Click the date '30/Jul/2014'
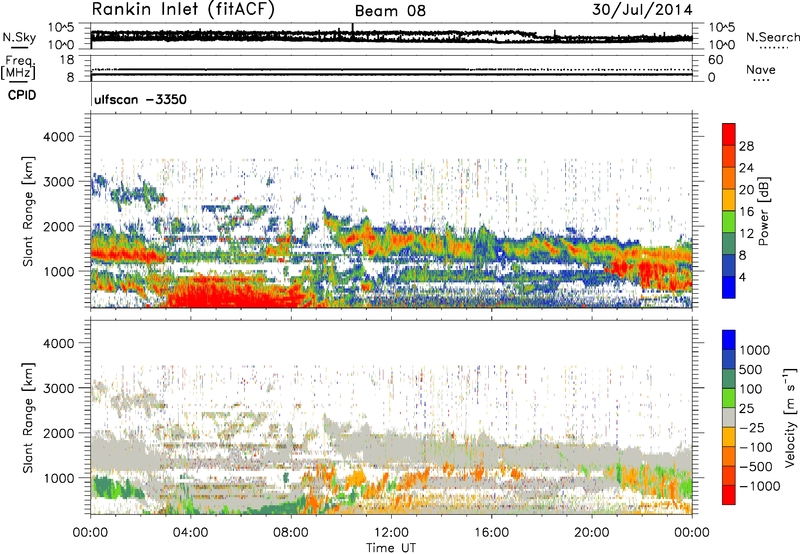 point(642,10)
